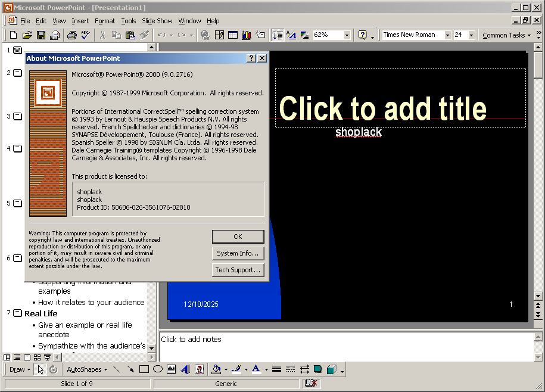545x392 pixels.
Task: Click the System Info button
Action: click(238, 253)
